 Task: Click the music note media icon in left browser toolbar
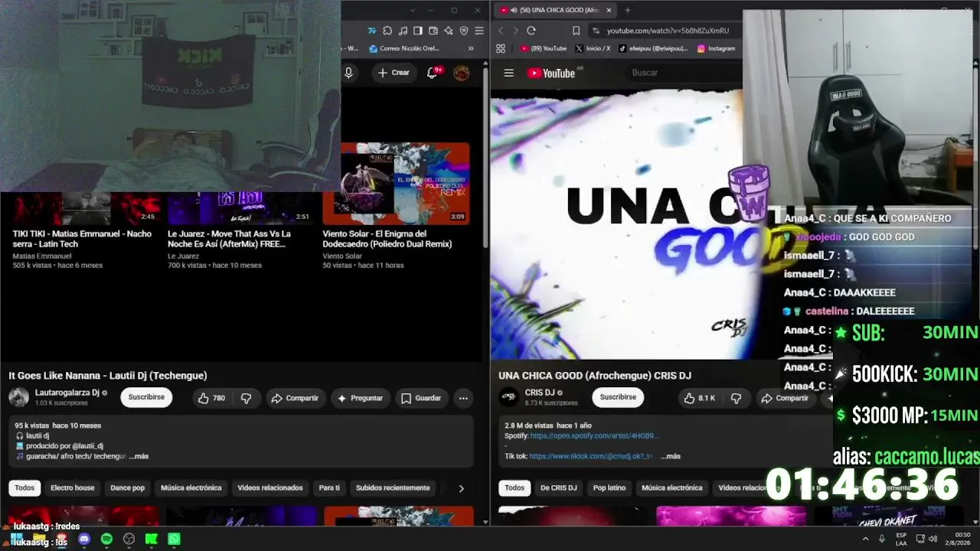pos(403,31)
